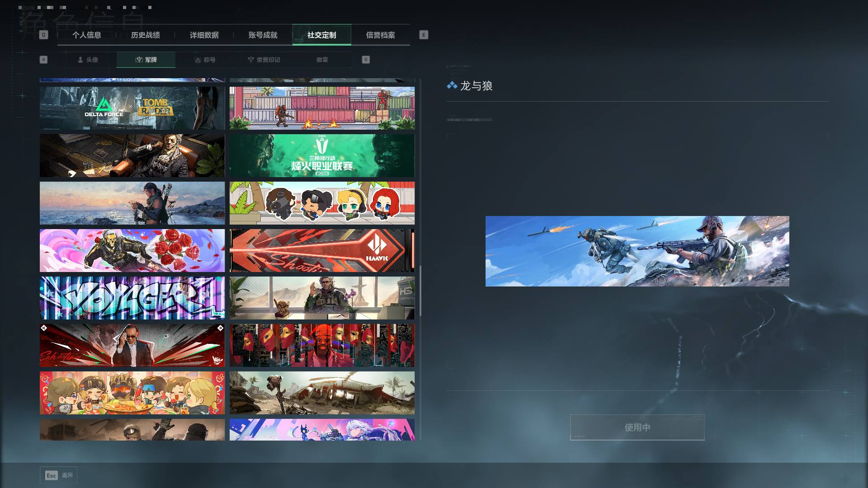Select the bearded man at desk dog tag
The width and height of the screenshot is (868, 488).
click(x=322, y=298)
